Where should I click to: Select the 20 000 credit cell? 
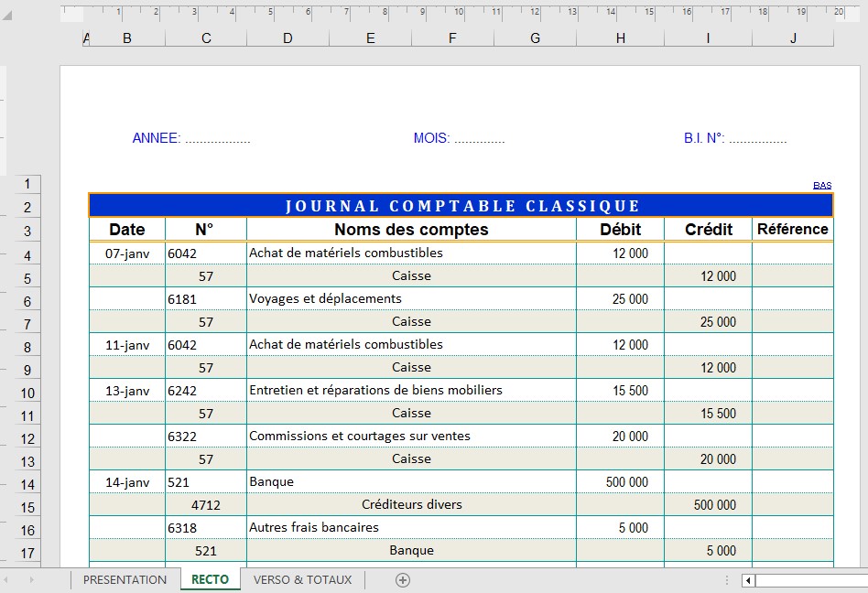tap(708, 459)
